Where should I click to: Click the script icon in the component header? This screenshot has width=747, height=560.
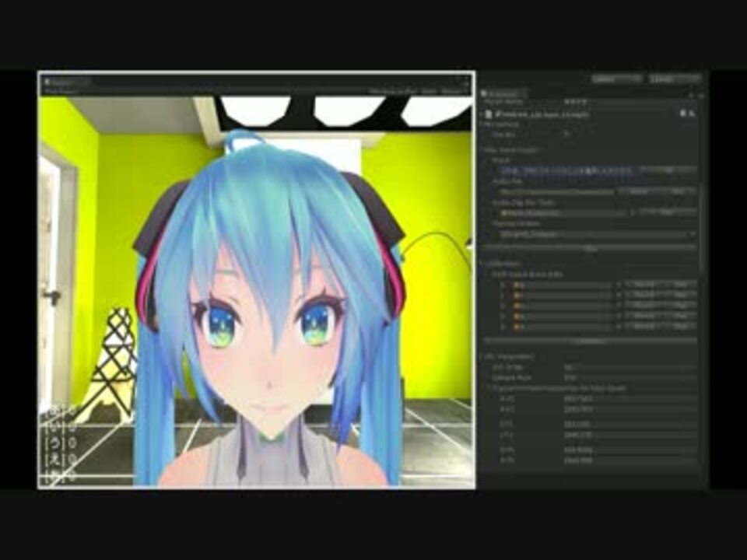point(489,114)
